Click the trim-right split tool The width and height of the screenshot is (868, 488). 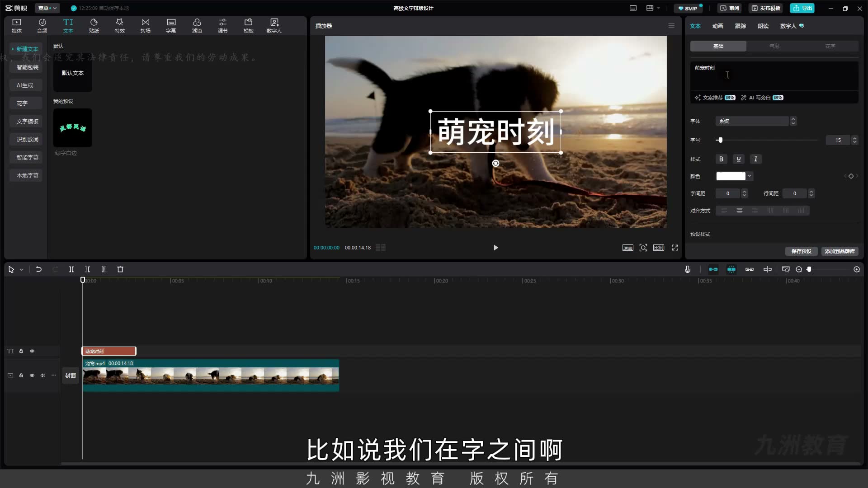104,269
